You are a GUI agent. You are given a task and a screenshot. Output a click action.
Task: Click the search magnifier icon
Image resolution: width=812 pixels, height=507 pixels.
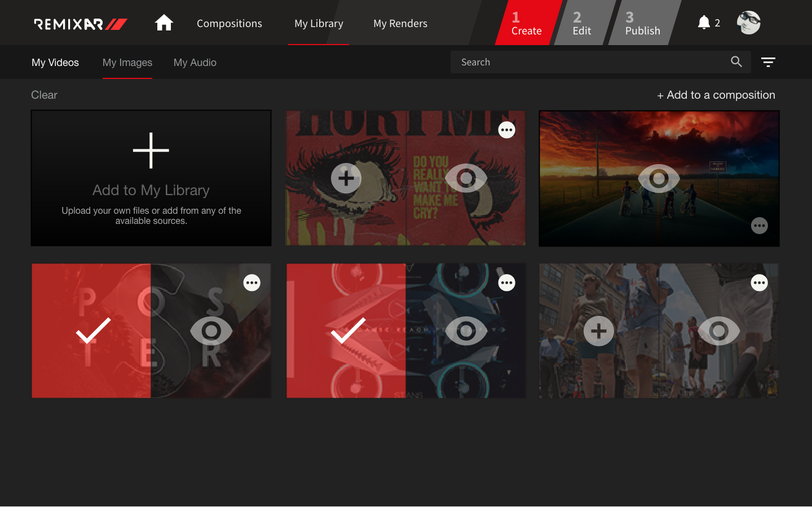736,61
